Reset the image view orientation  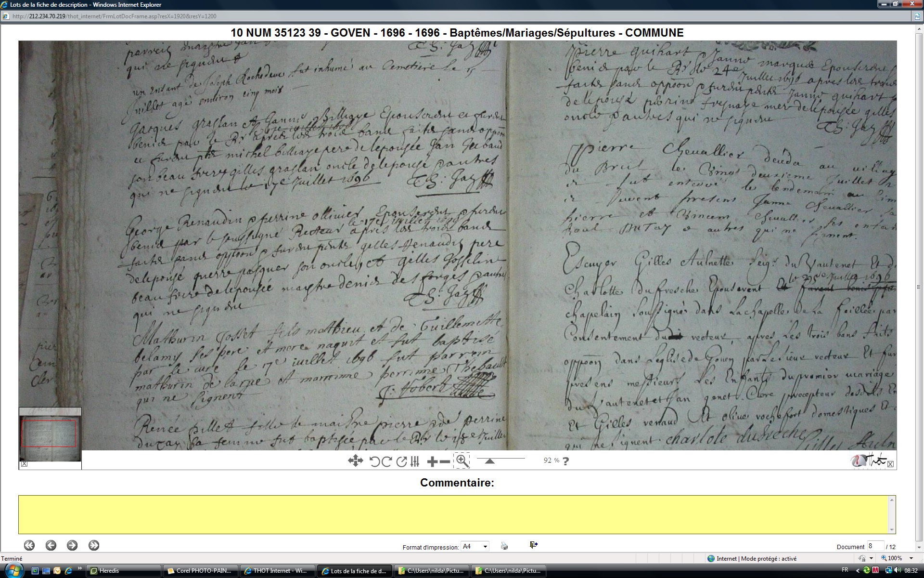pos(401,461)
